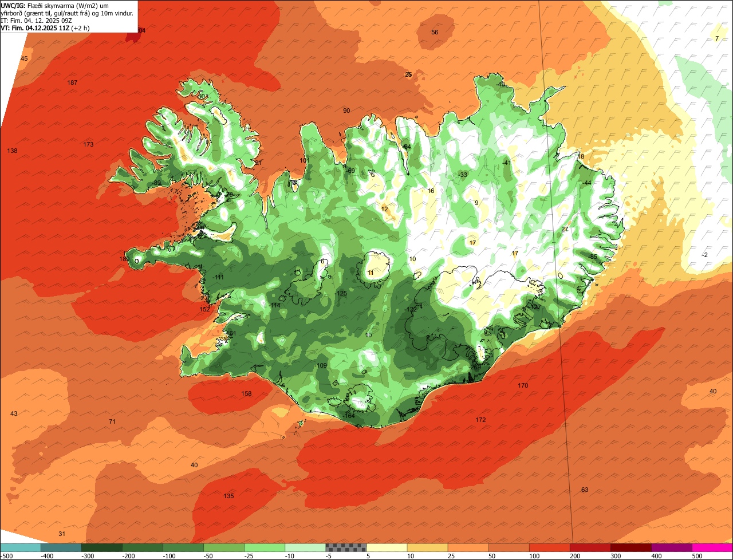This screenshot has height=560, width=733.
Task: Click the 27 value in east Iceland
Action: pos(565,229)
